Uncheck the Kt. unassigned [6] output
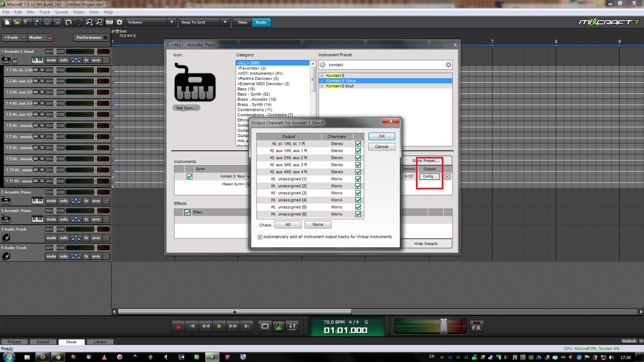 (x=358, y=214)
